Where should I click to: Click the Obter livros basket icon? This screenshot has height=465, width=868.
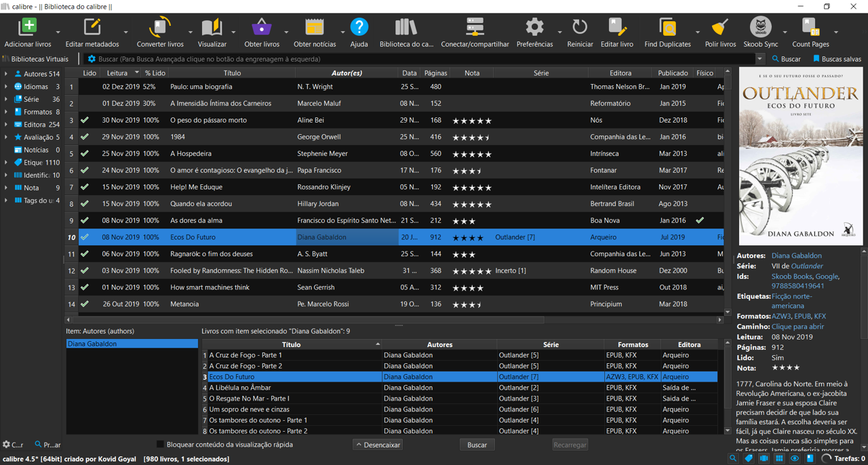click(x=262, y=28)
